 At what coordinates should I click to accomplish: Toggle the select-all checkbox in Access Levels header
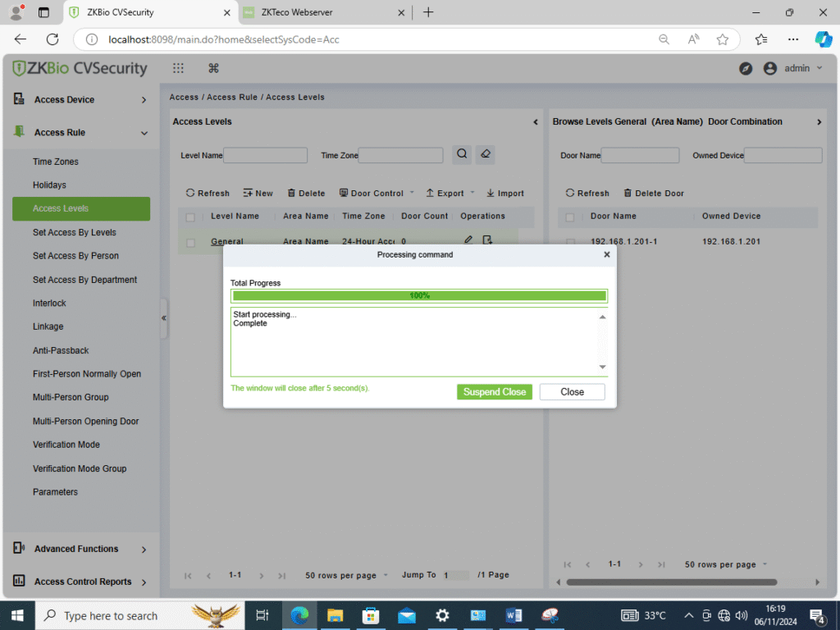pos(190,217)
